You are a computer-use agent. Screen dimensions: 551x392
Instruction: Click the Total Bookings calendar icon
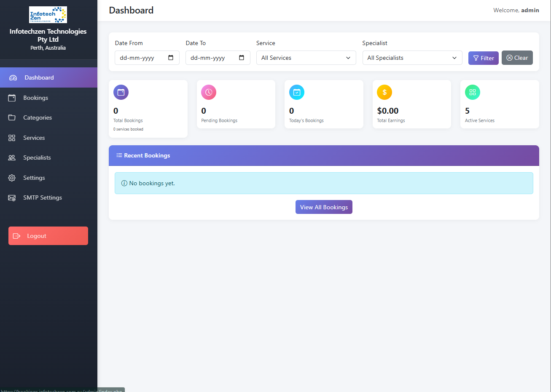click(121, 92)
